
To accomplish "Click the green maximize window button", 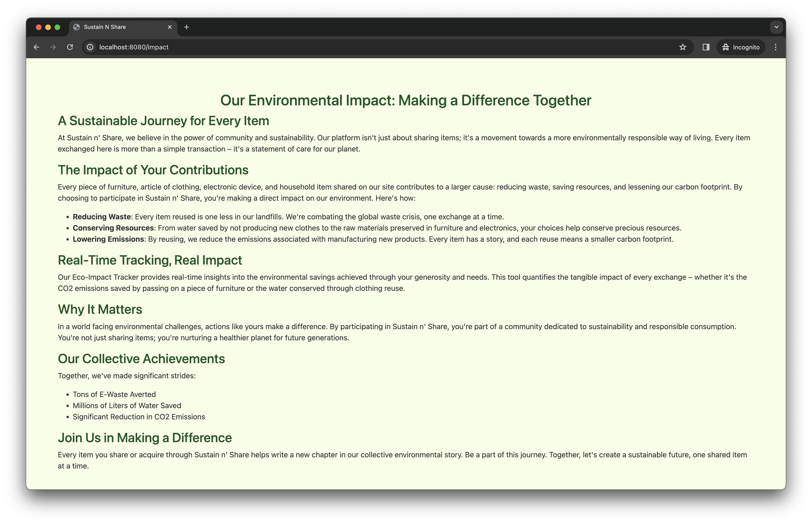I will pyautogui.click(x=58, y=27).
